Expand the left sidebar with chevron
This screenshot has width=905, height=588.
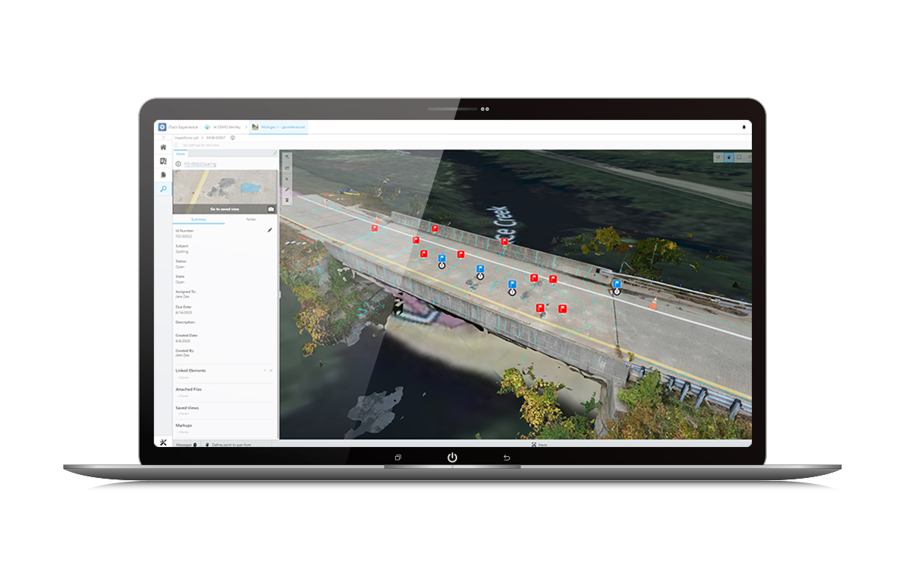pos(163,138)
